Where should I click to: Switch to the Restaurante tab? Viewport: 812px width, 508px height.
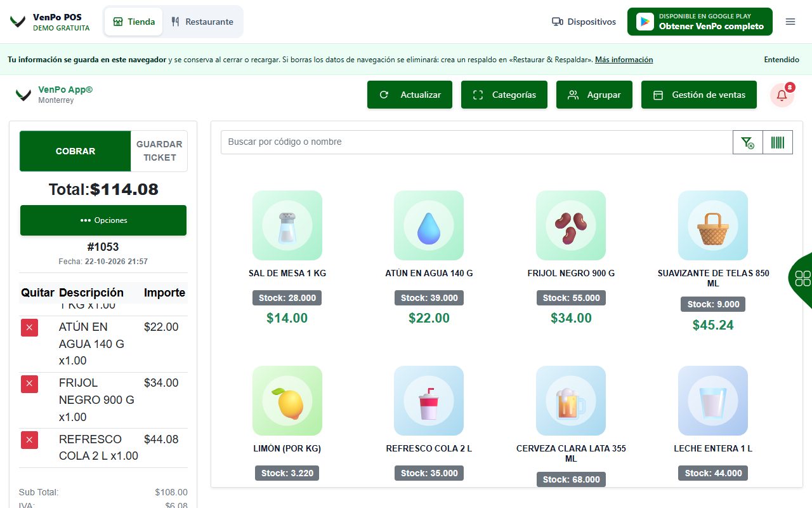[202, 22]
